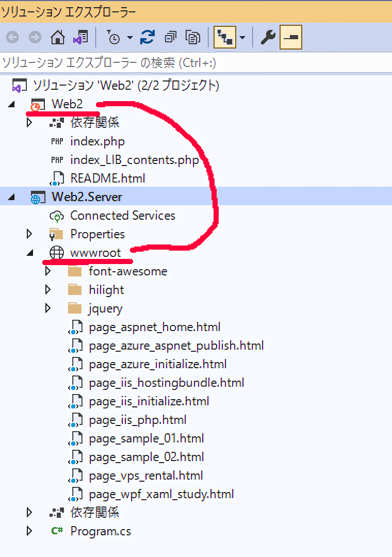Image resolution: width=392 pixels, height=557 pixels.
Task: Click the wwwroot globe icon
Action: [x=56, y=253]
